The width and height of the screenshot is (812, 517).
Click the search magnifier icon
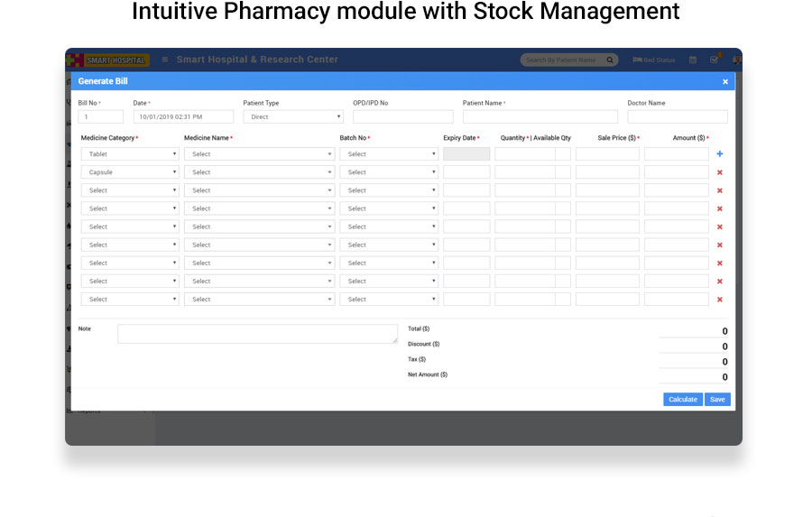coord(610,60)
